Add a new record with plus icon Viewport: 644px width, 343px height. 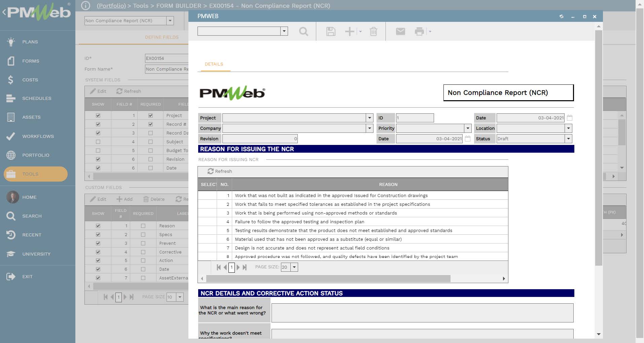coord(350,32)
